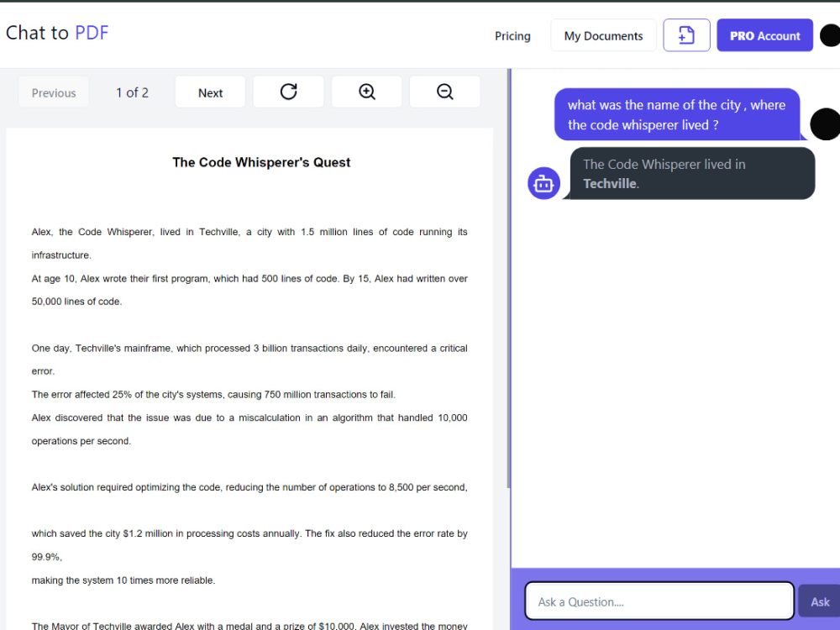Click the PDF viewer vertical scrollbar

coord(508,279)
